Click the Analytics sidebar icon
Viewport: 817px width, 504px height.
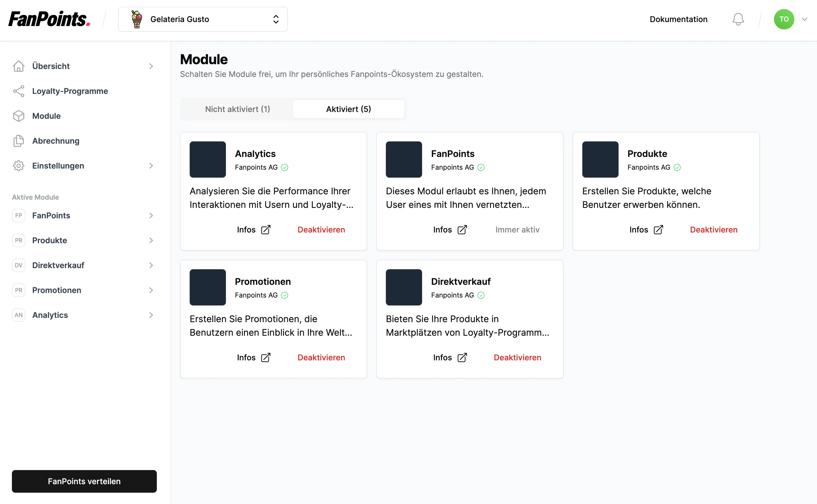point(19,315)
